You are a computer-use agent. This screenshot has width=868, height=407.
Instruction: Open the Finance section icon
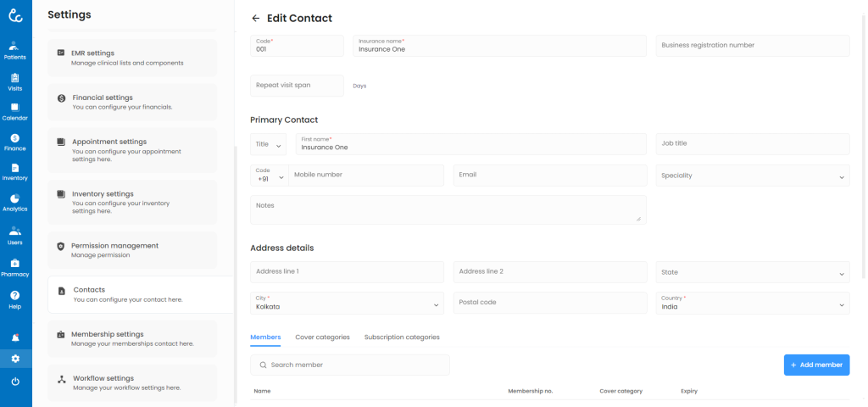click(x=15, y=142)
